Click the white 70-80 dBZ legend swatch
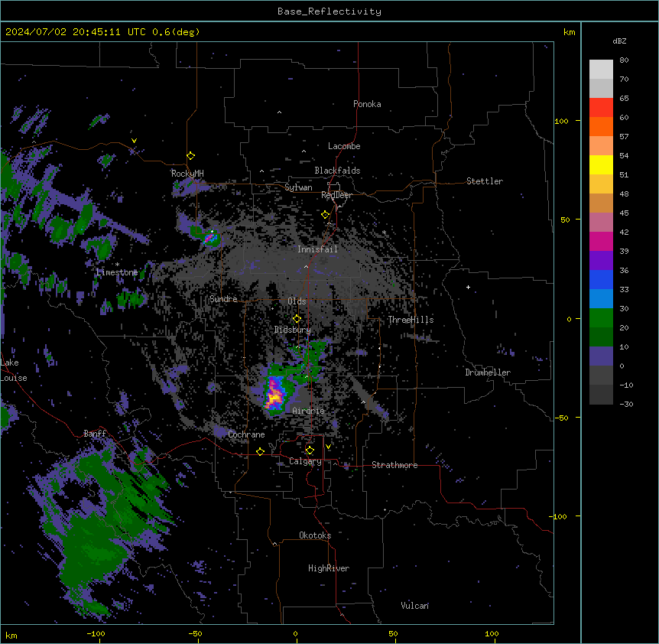 (601, 69)
